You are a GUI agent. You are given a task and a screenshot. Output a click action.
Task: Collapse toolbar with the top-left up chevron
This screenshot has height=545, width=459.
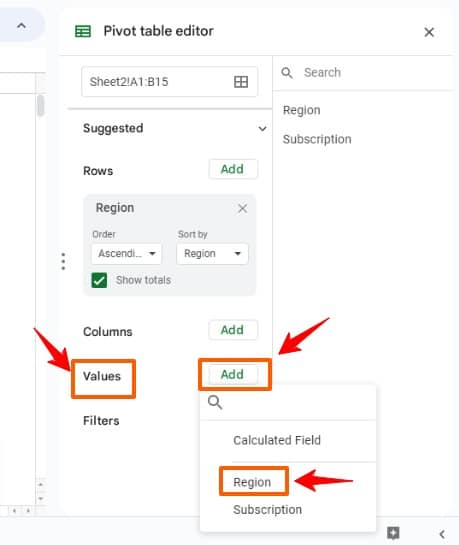point(22,26)
